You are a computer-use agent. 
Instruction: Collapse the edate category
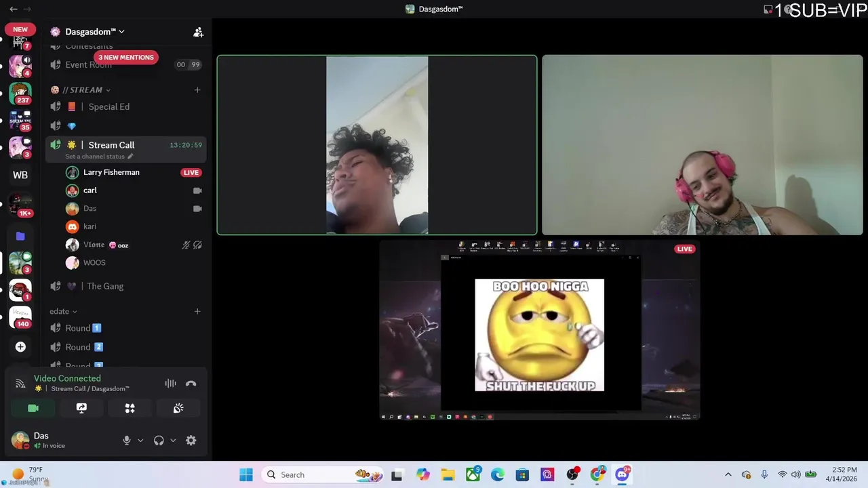click(x=63, y=312)
